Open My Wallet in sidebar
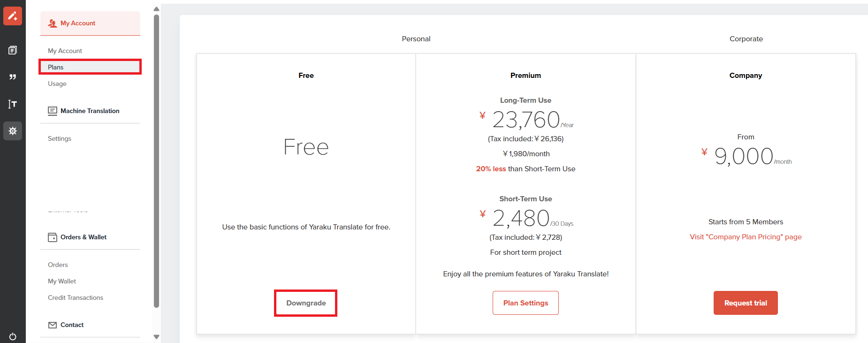Viewport: 868px width, 343px height. click(x=62, y=281)
